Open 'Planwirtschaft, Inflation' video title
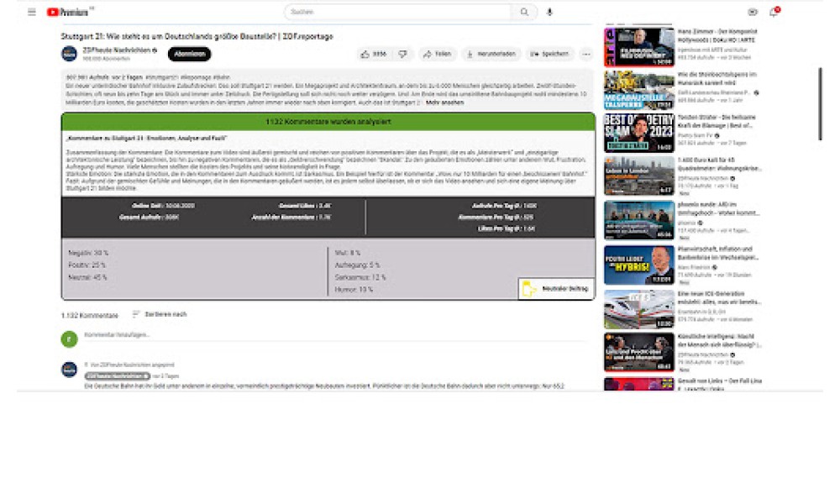840x504 pixels. click(718, 254)
